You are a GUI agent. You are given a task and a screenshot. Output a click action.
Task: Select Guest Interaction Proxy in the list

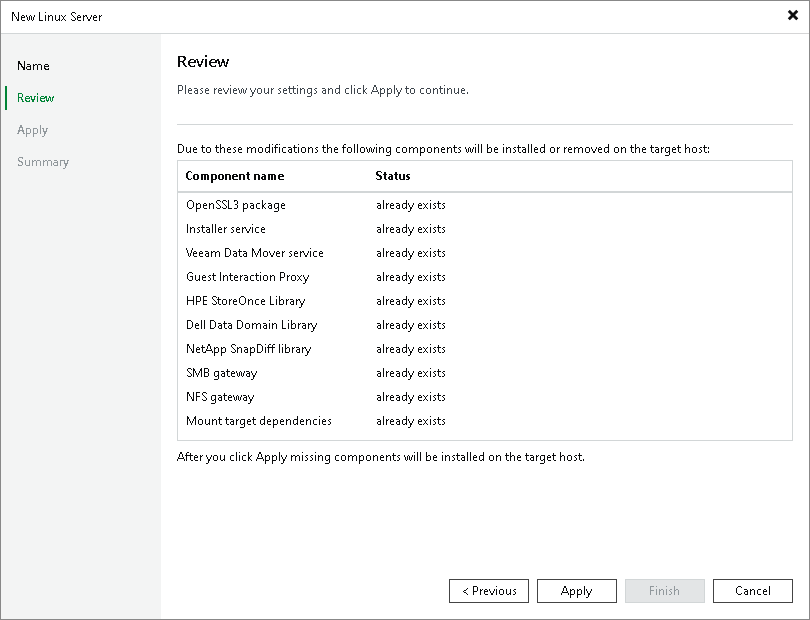coord(247,276)
